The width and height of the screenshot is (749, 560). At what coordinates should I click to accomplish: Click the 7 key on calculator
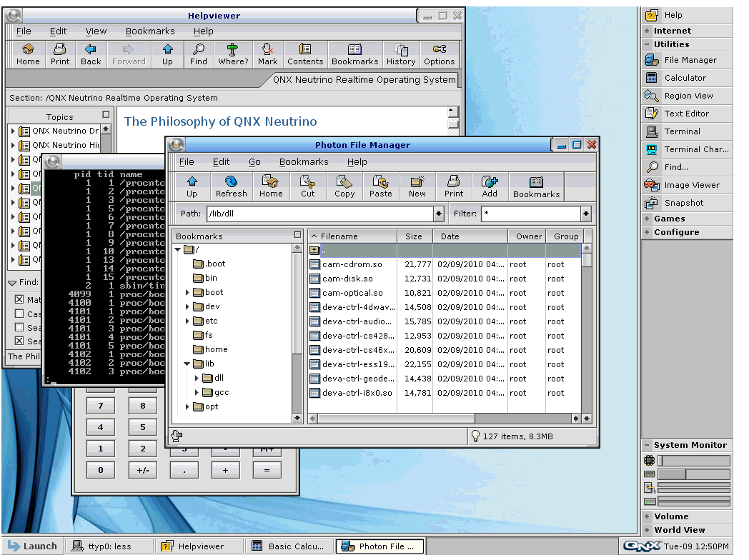coord(100,406)
